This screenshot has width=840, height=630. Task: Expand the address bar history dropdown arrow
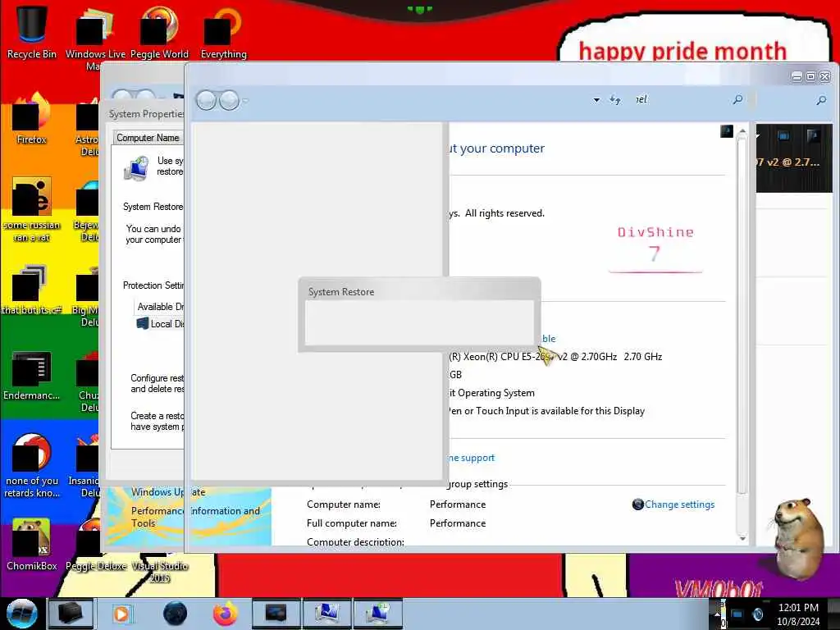pyautogui.click(x=596, y=100)
